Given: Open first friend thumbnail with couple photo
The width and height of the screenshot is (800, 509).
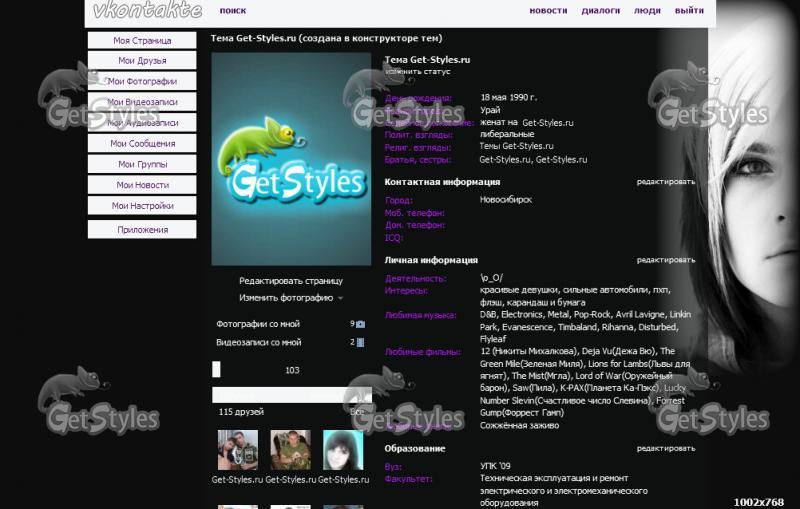Looking at the screenshot, I should (238, 450).
